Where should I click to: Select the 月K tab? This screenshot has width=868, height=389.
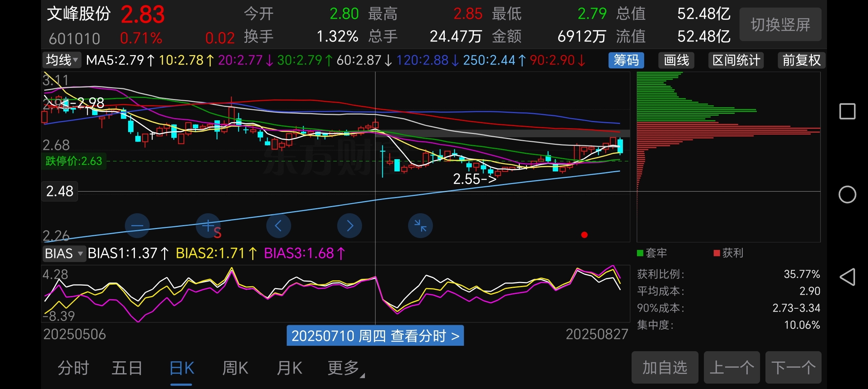(289, 368)
